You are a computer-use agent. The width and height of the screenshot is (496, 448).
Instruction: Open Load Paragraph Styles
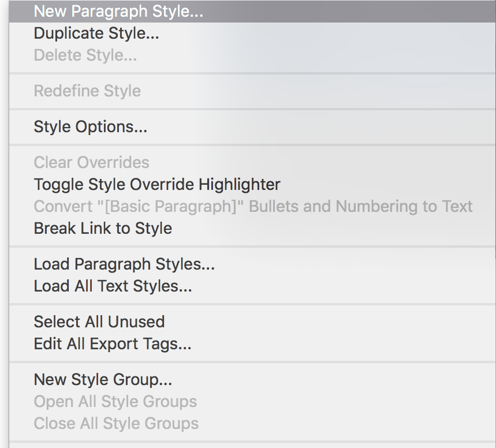(x=124, y=264)
